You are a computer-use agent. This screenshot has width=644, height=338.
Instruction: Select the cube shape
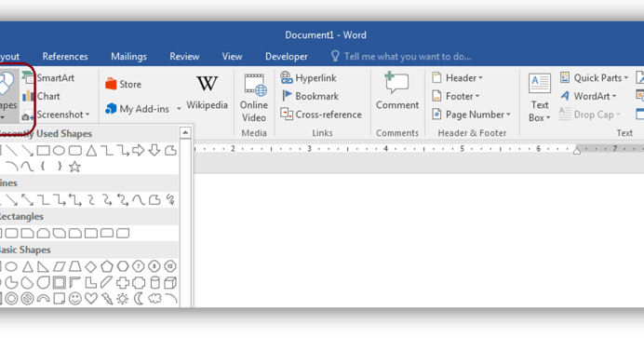(170, 282)
